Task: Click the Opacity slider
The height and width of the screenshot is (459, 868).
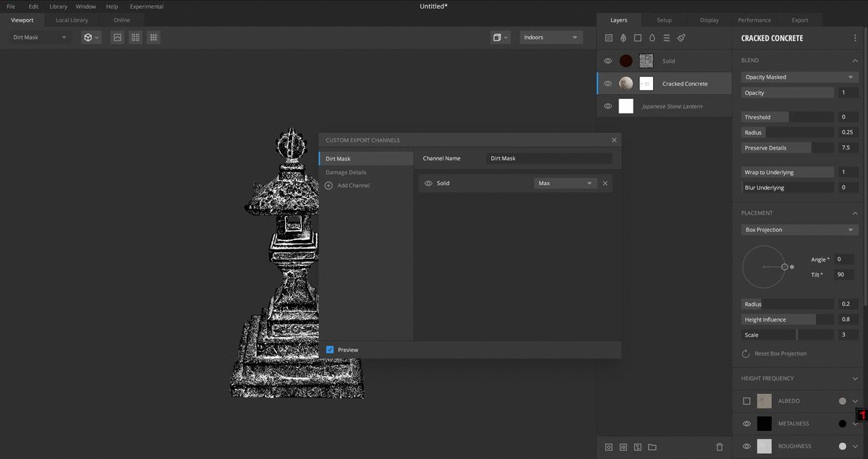Action: point(788,93)
